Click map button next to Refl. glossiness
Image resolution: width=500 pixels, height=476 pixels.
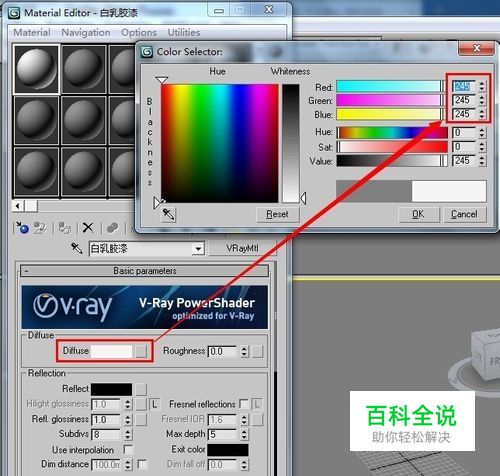141,420
